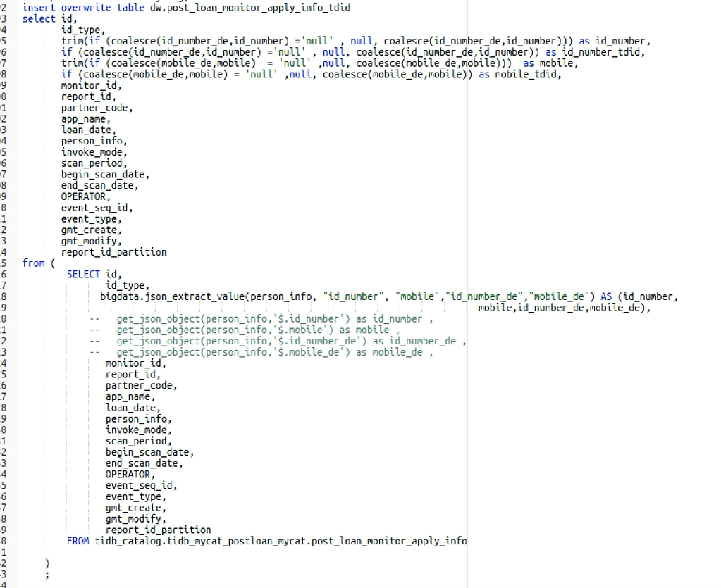The height and width of the screenshot is (588, 721).
Task: Click the uppercase SELECT keyword in the subquery
Action: 83,275
